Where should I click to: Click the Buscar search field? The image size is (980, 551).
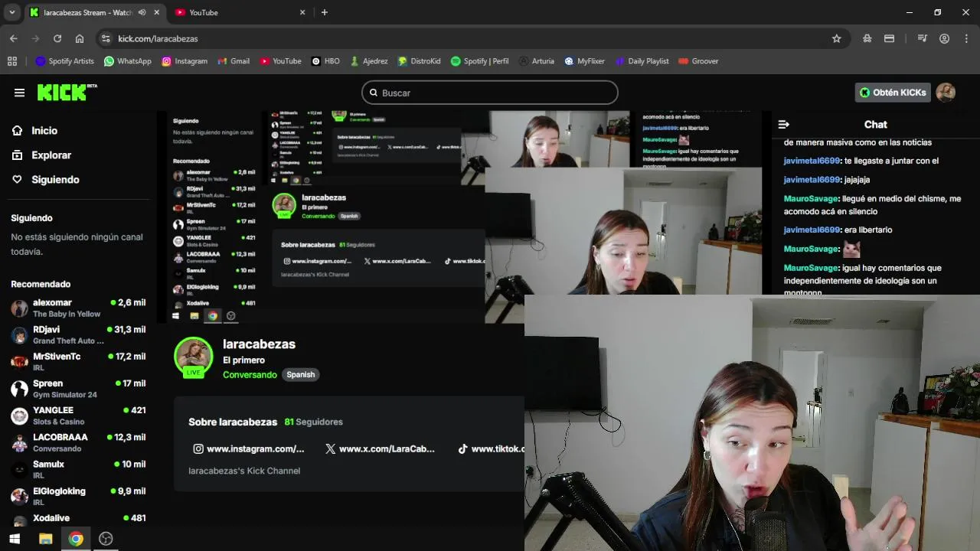[x=490, y=93]
